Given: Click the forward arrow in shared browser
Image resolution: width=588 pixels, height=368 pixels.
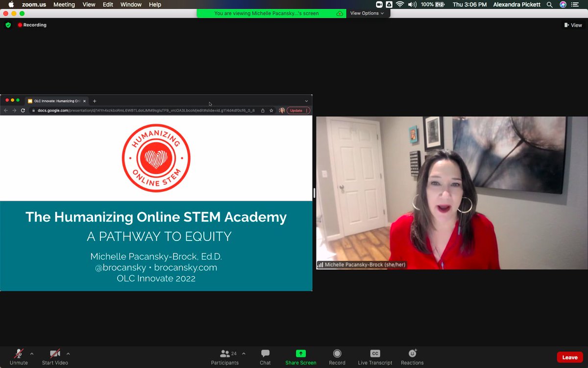Looking at the screenshot, I should [14, 110].
